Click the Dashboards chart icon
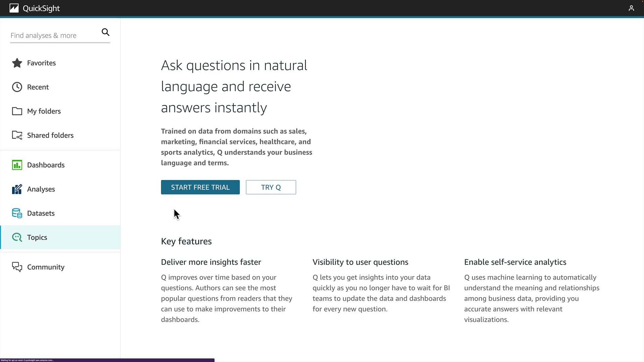The height and width of the screenshot is (362, 644). (x=17, y=165)
